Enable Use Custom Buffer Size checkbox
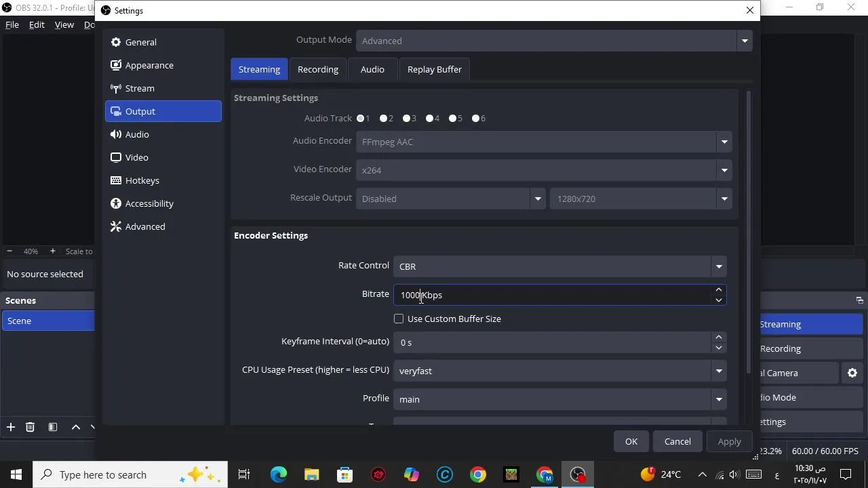This screenshot has height=488, width=868. [399, 319]
